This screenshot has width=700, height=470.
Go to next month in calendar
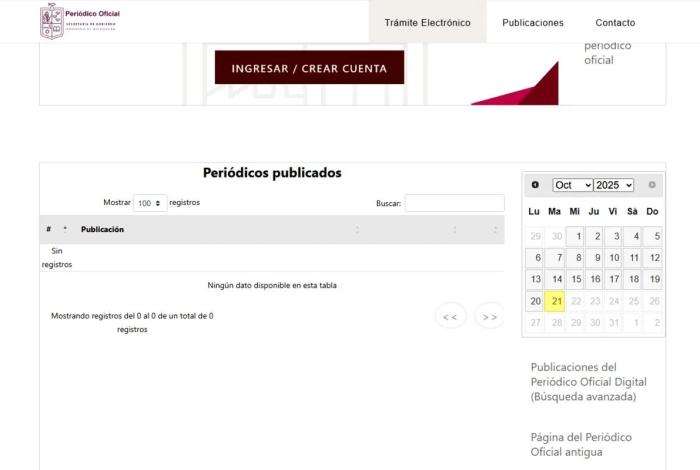[x=652, y=185]
